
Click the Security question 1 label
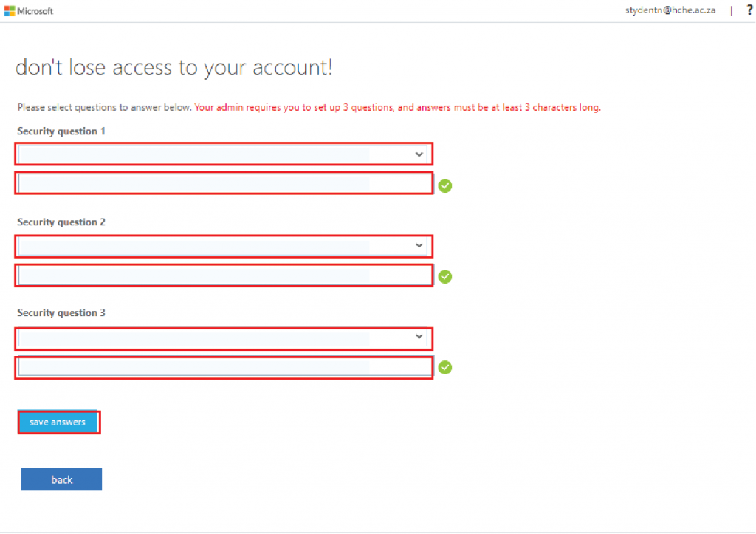61,131
